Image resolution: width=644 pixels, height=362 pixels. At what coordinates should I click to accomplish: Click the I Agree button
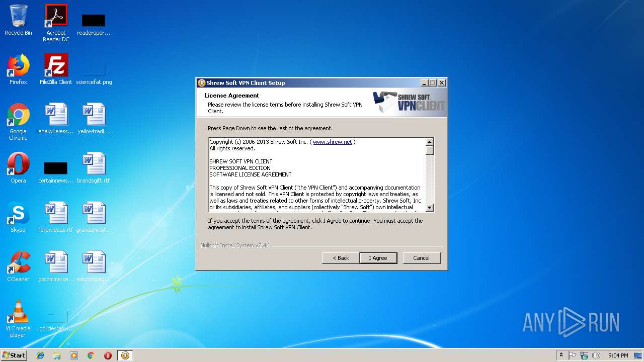tap(378, 258)
